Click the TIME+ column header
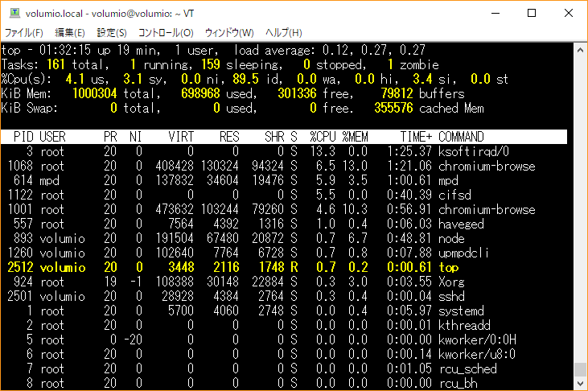This screenshot has height=391, width=588. click(x=416, y=137)
